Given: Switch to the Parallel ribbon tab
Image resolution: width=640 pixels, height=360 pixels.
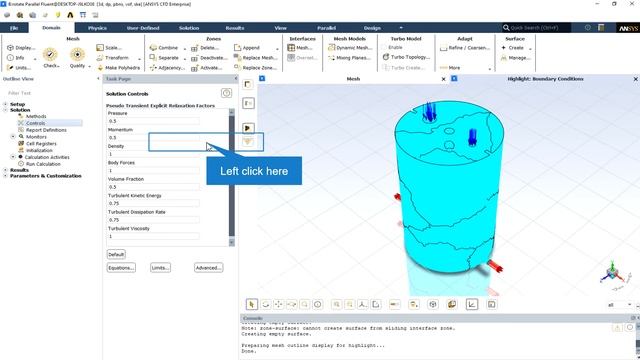Looking at the screenshot, I should click(327, 28).
